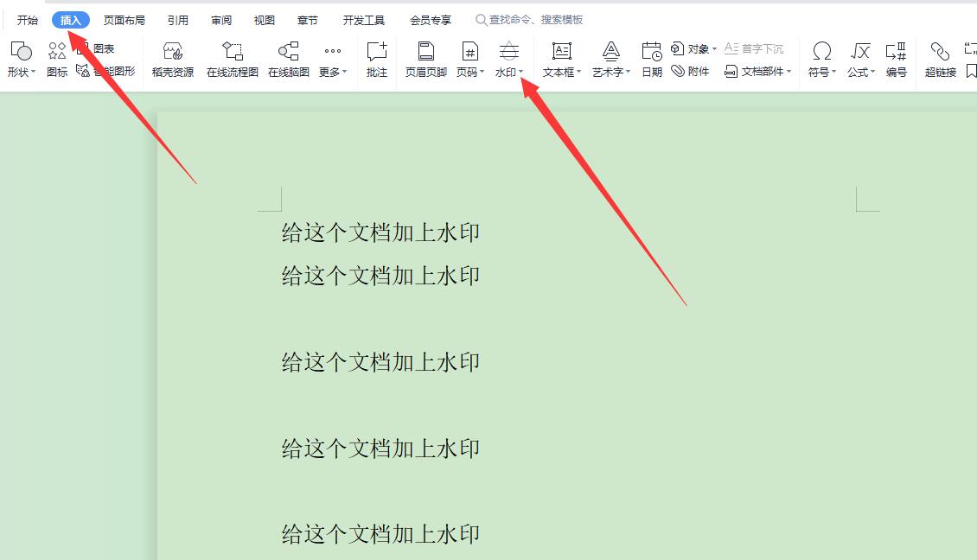This screenshot has width=977, height=560.
Task: Click the 图标 icons button
Action: [x=57, y=59]
